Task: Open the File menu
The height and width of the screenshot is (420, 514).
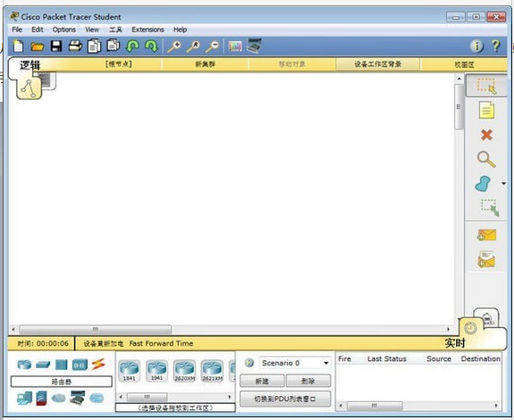Action: [x=17, y=29]
